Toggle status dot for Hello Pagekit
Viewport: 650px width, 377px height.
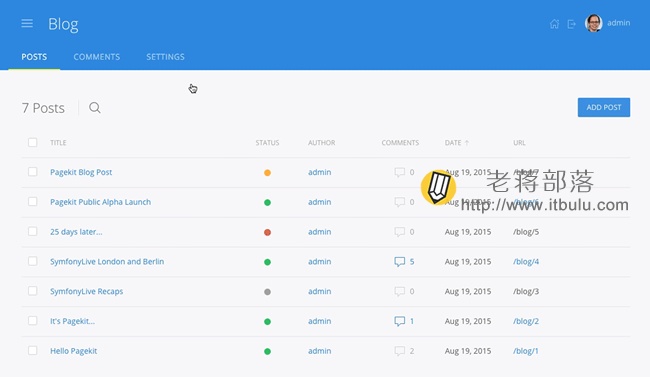pyautogui.click(x=267, y=351)
